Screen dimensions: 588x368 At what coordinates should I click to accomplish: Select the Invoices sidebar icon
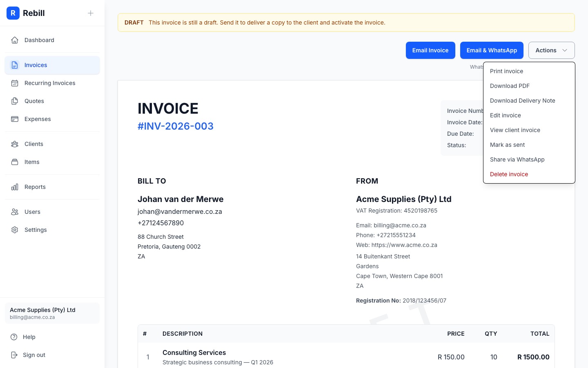(15, 65)
